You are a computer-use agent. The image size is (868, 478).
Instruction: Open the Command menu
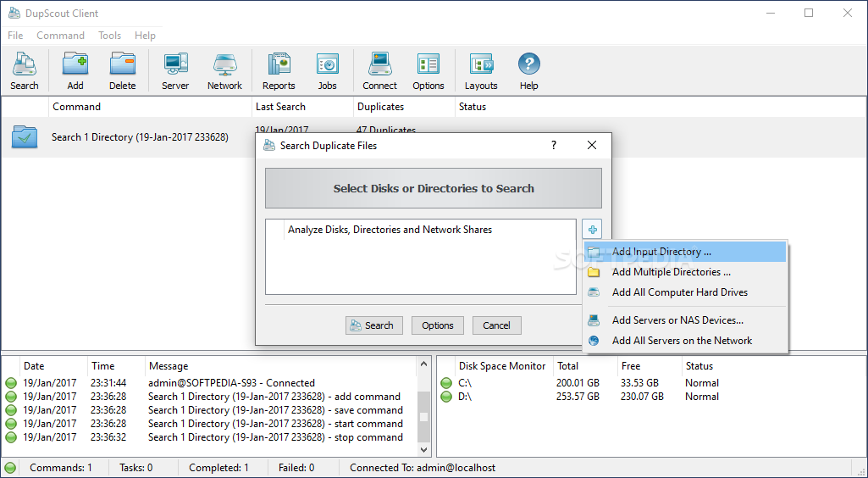[60, 36]
